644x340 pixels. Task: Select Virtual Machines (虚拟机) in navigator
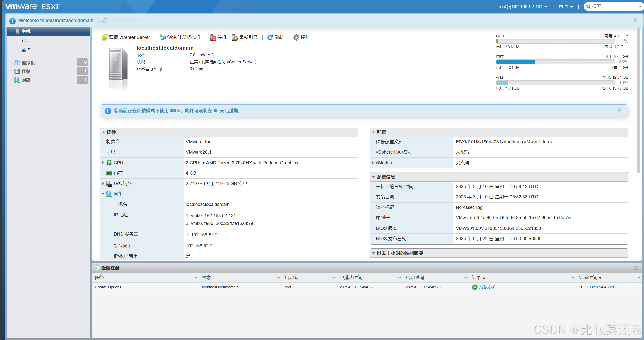click(28, 63)
